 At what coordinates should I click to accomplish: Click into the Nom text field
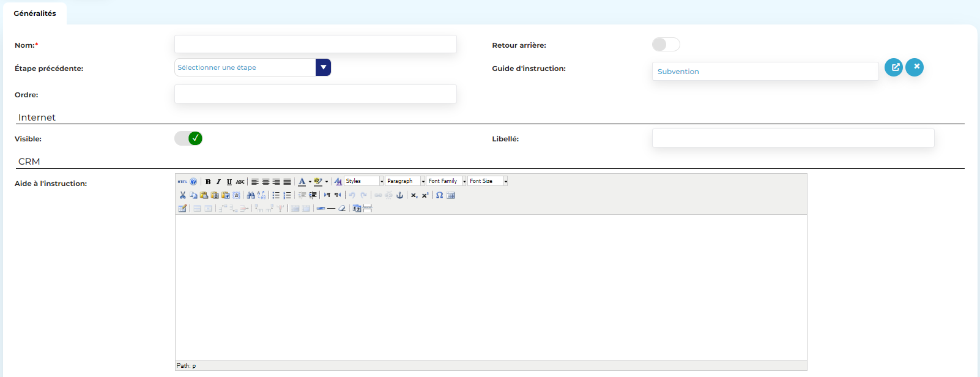pos(315,44)
